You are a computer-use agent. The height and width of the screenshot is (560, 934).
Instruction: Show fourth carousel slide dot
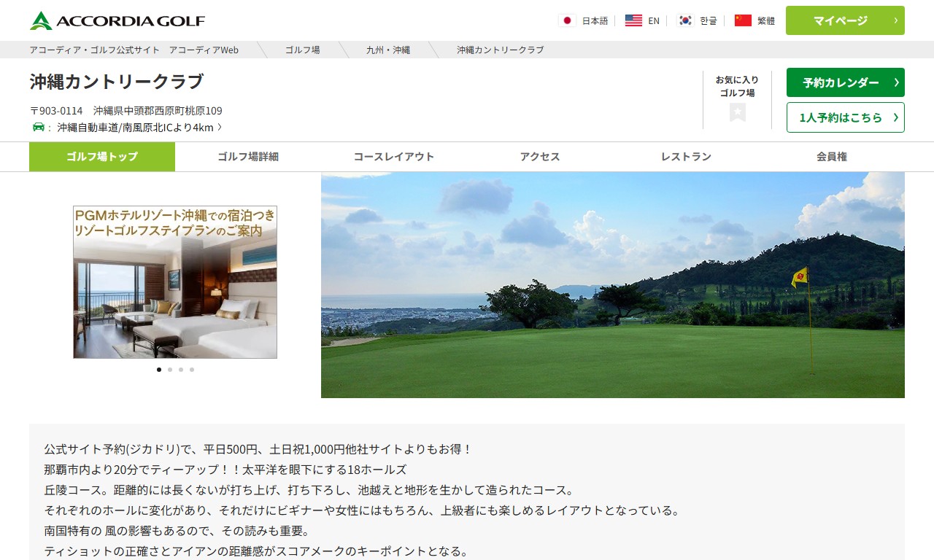click(192, 370)
